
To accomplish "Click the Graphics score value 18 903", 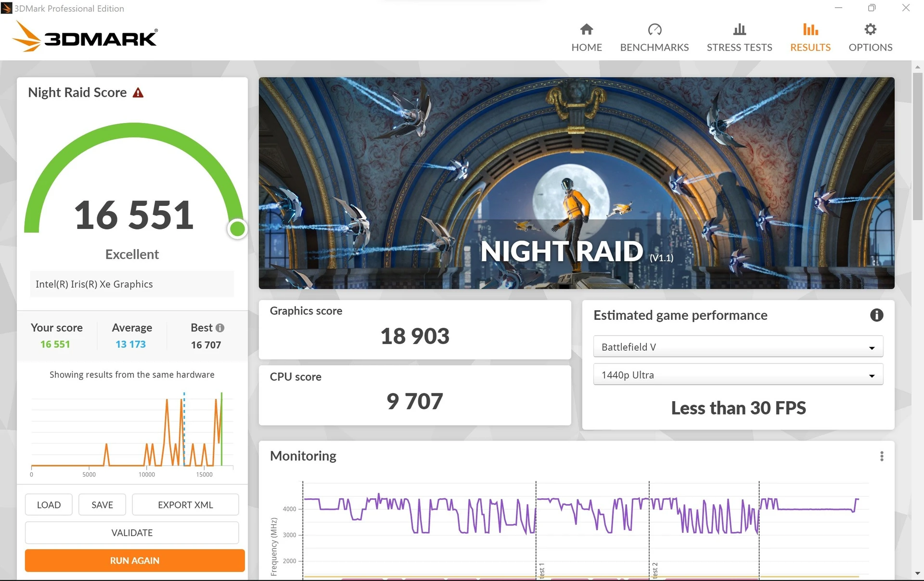I will coord(415,336).
